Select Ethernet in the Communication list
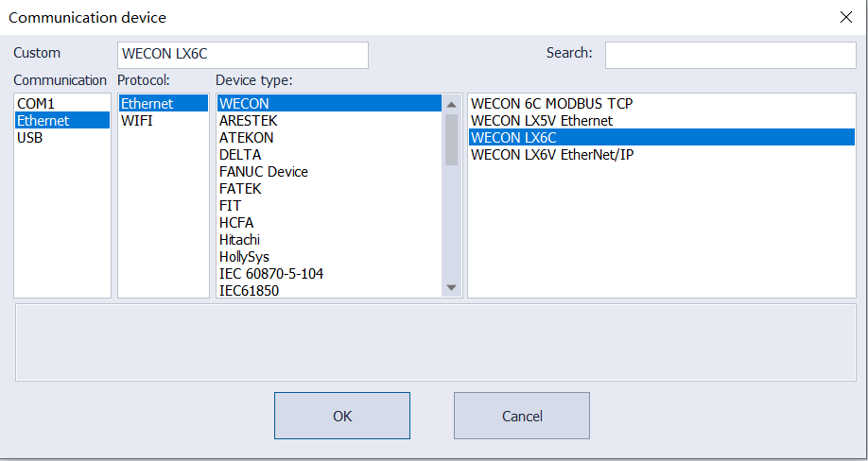Viewport: 868px width, 461px height. click(x=62, y=121)
